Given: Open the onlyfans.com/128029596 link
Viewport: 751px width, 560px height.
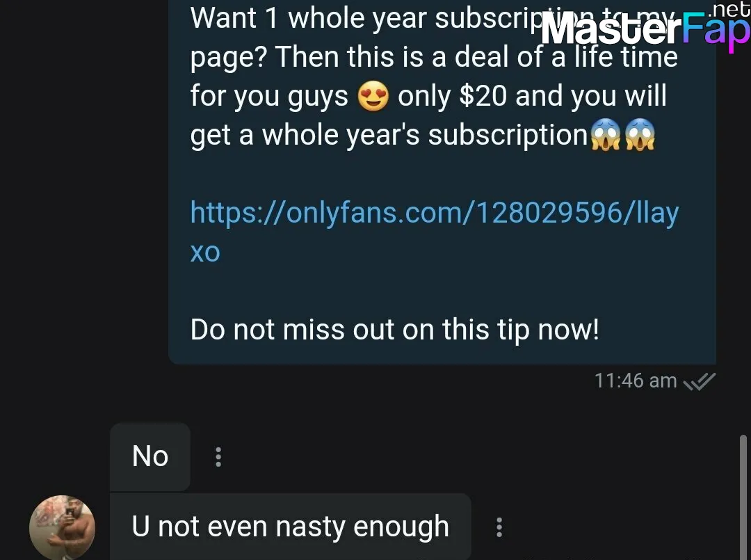Looking at the screenshot, I should pos(435,212).
